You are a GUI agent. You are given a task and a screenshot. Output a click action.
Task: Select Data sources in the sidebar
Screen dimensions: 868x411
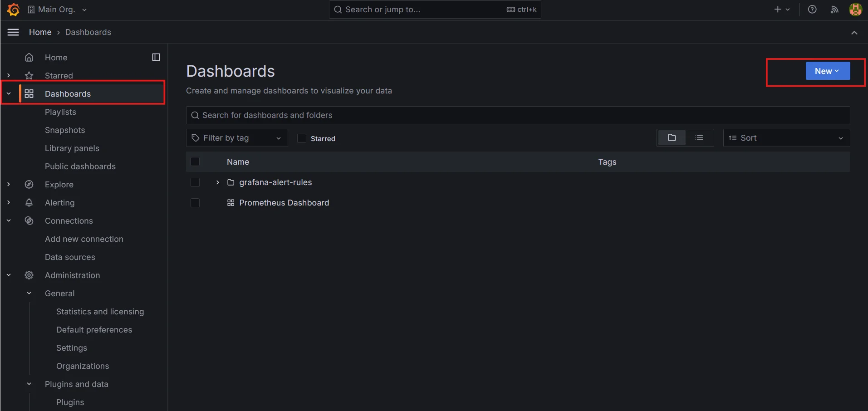pos(70,257)
